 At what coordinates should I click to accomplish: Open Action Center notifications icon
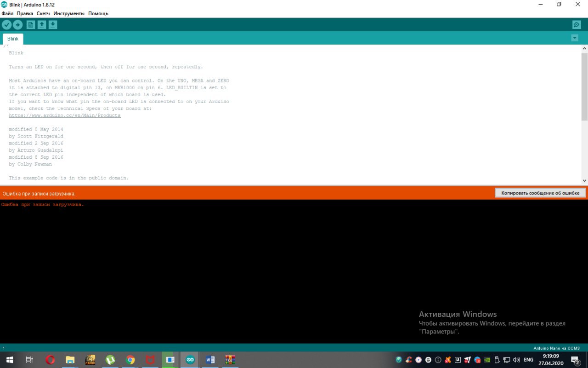click(x=575, y=360)
